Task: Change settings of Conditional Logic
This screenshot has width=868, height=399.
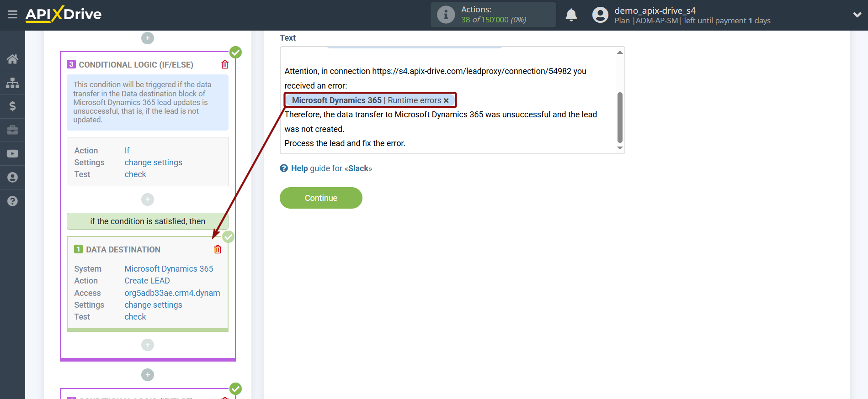Action: coord(153,163)
